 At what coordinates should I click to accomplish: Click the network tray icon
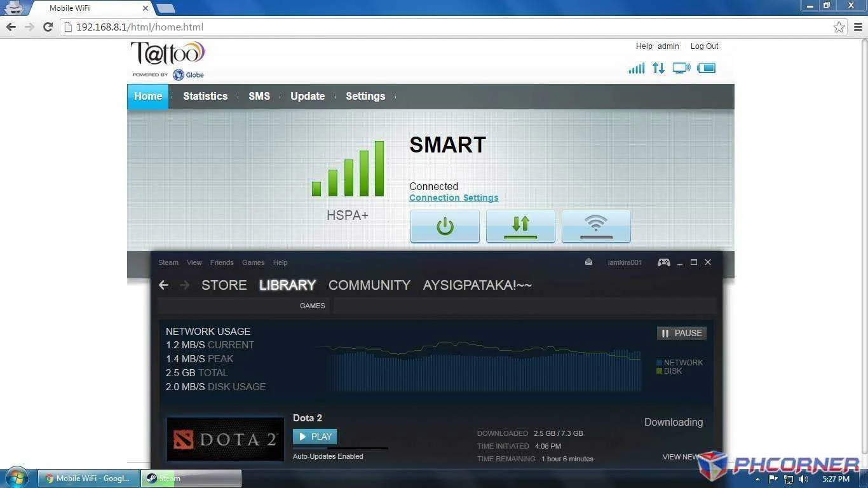(x=789, y=478)
